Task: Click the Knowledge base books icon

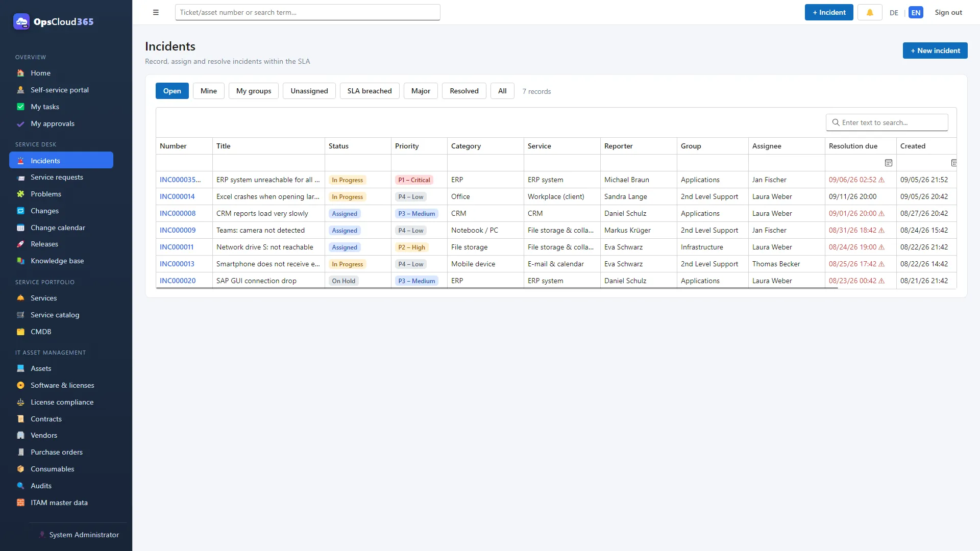Action: click(20, 261)
